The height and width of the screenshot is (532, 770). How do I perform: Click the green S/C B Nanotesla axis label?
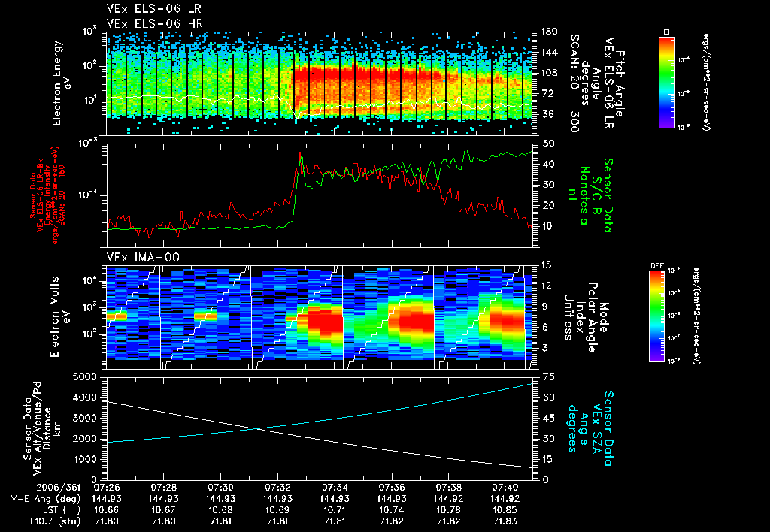tap(590, 195)
